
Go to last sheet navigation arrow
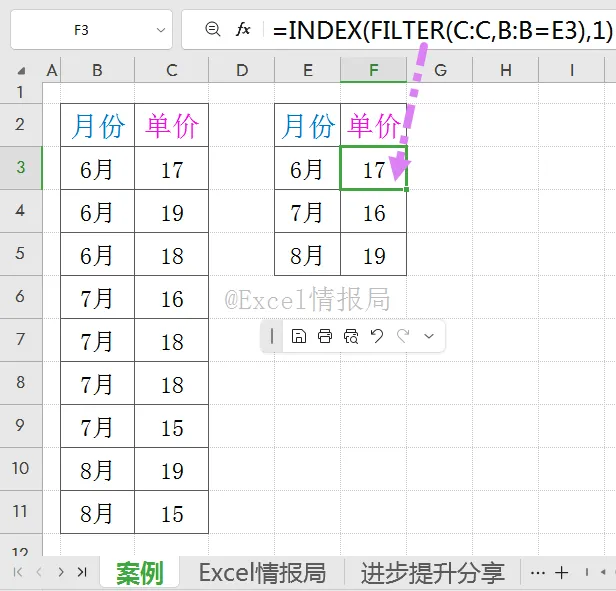coord(82,572)
